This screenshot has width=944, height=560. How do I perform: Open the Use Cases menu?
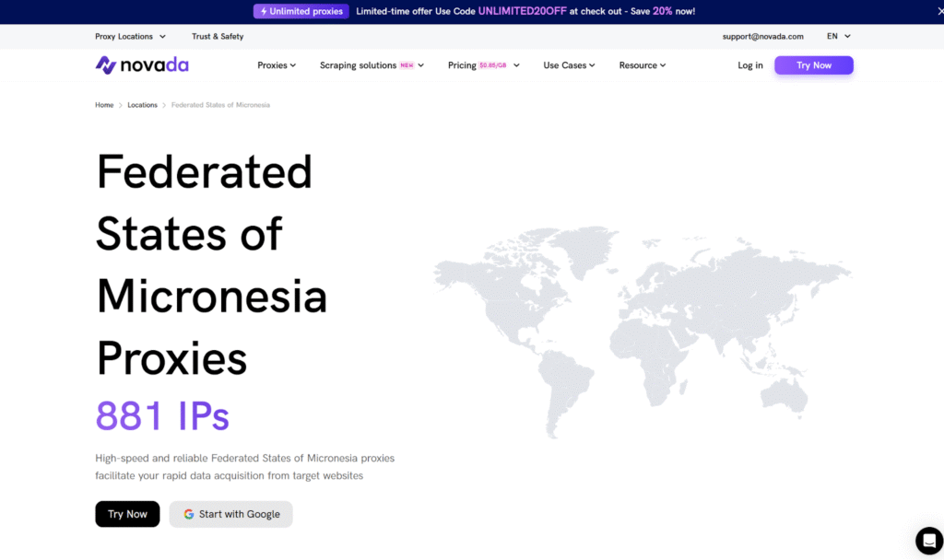tap(569, 65)
